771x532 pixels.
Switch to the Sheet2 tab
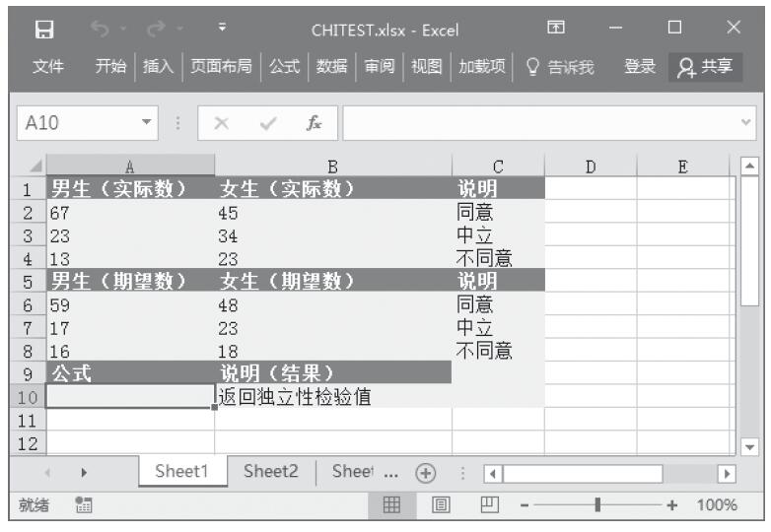pos(270,471)
